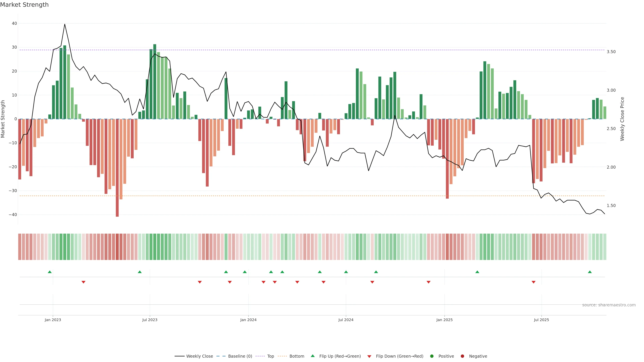Click the source: sharemaestro.com text

609,305
